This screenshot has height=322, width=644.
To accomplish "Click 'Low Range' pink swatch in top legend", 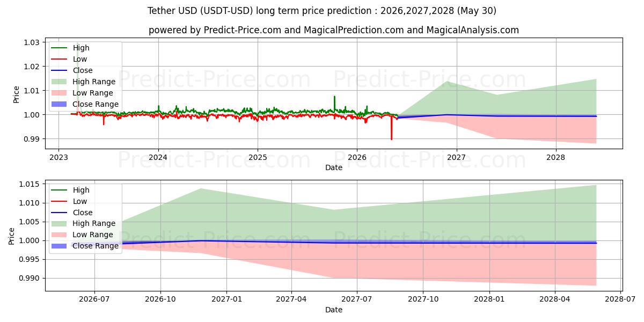I will [x=60, y=93].
